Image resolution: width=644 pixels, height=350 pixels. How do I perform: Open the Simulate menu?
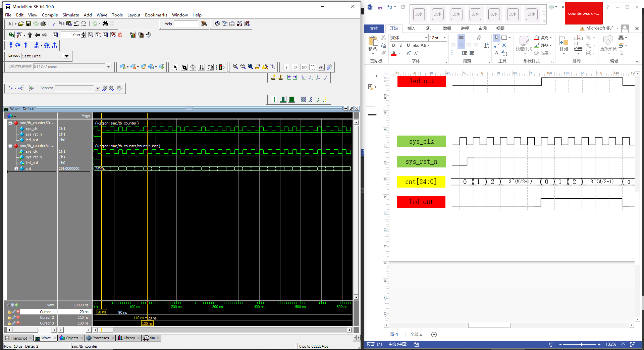coord(71,15)
